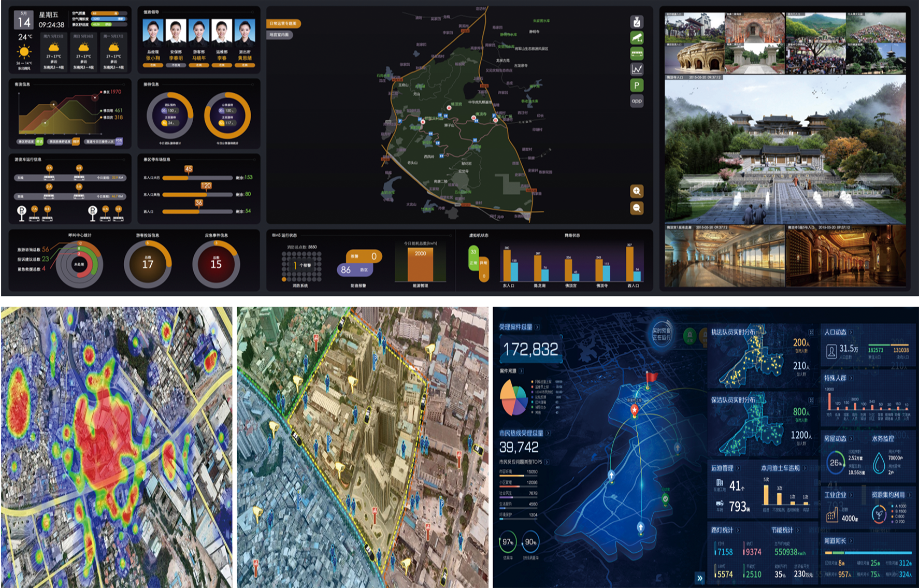This screenshot has height=588, width=919.
Task: Open the app icon in map toolbar
Action: 637,101
